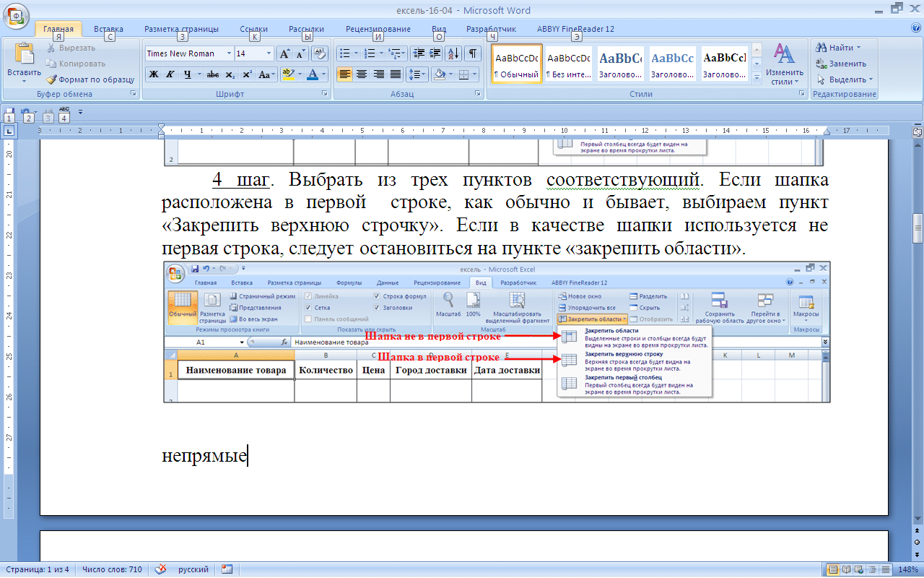The height and width of the screenshot is (578, 924).
Task: Apply the Без инте... style
Action: tap(568, 64)
